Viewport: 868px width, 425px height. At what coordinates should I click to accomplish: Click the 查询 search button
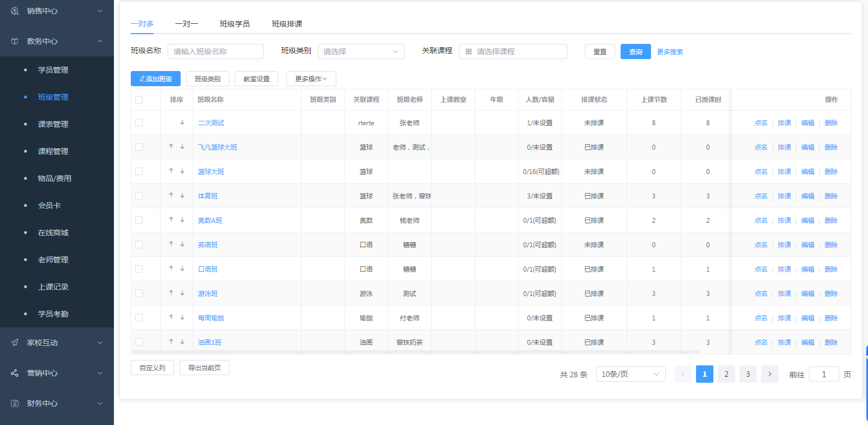click(636, 51)
